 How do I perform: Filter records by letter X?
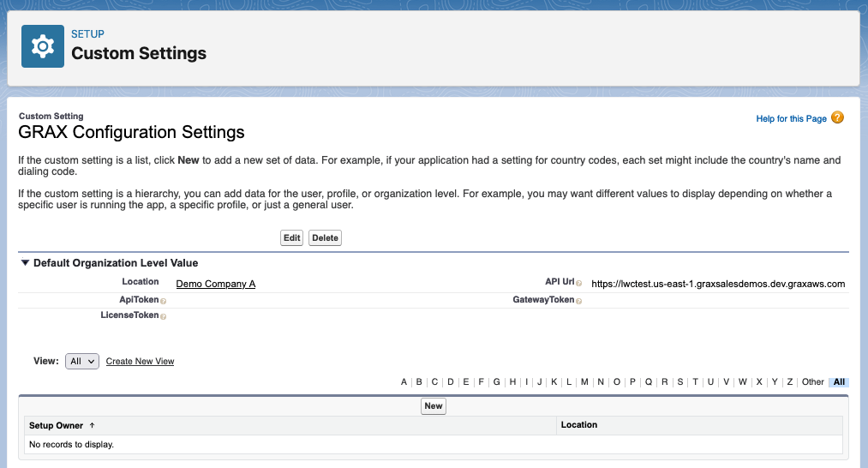(x=759, y=381)
